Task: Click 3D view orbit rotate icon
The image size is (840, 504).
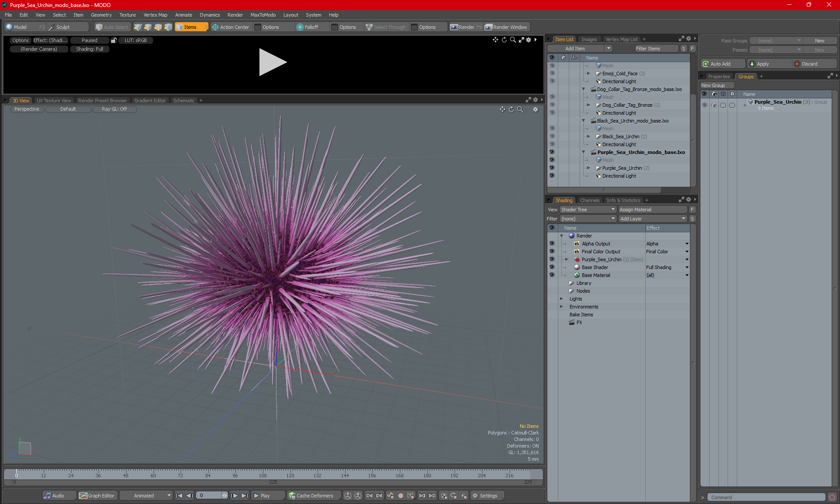Action: pyautogui.click(x=511, y=109)
